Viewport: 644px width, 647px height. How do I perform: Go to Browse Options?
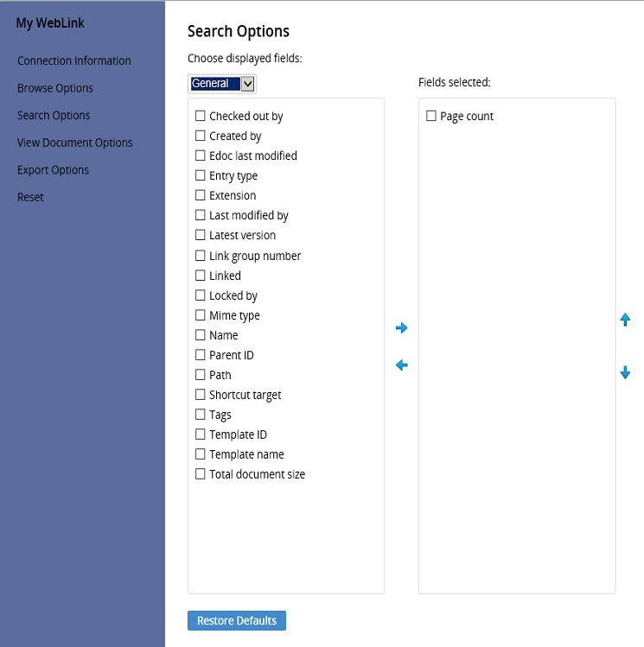[55, 88]
